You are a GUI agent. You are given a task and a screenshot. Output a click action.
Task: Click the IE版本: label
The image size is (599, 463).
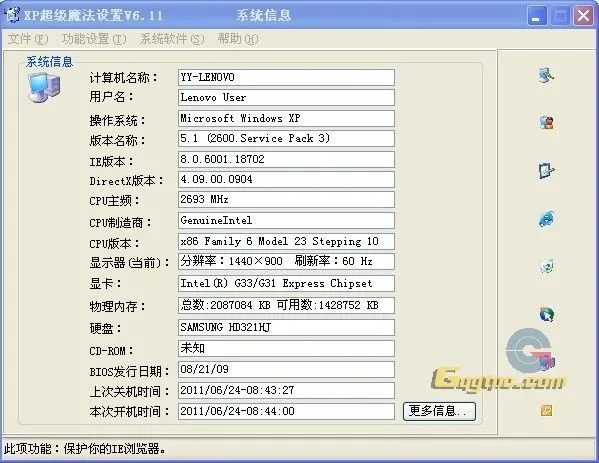click(x=111, y=162)
